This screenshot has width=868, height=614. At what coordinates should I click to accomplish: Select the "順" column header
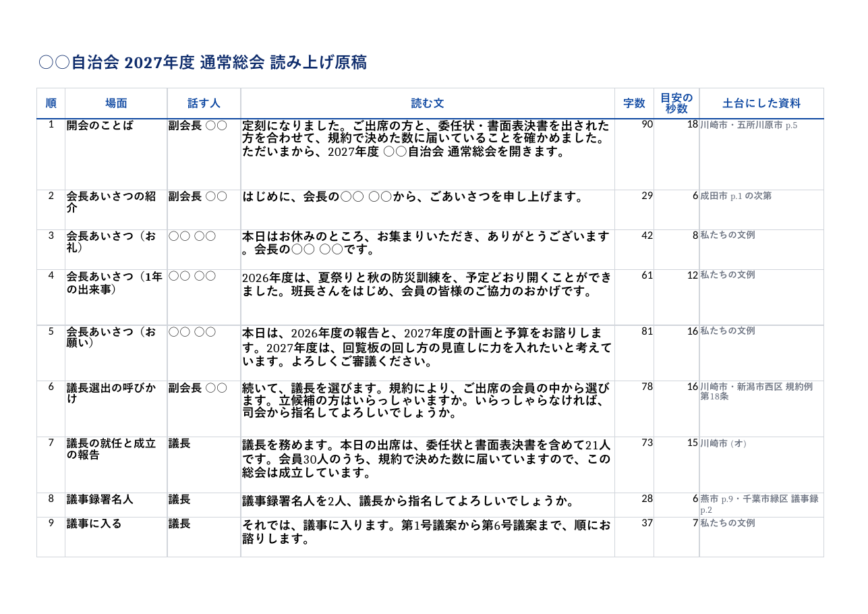[x=51, y=103]
